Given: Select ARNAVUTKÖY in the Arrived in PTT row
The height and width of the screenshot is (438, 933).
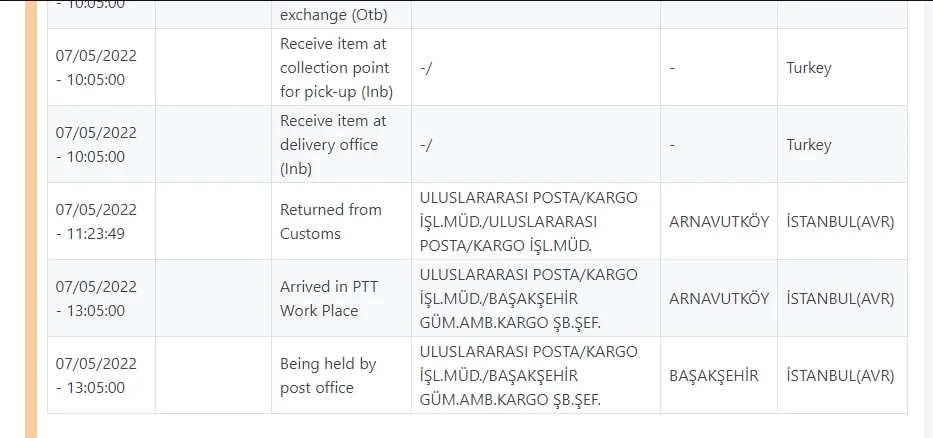Looking at the screenshot, I should pos(718,298).
